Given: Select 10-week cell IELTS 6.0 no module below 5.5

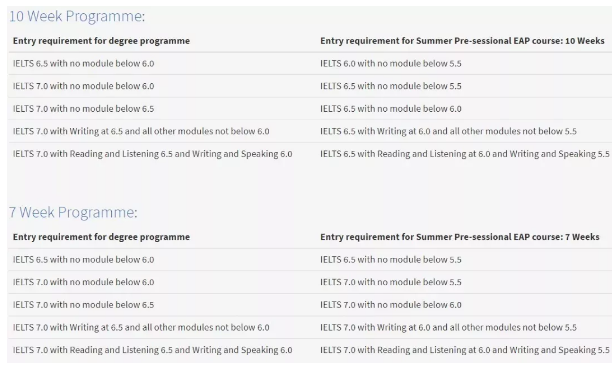Looking at the screenshot, I should click(x=390, y=64).
